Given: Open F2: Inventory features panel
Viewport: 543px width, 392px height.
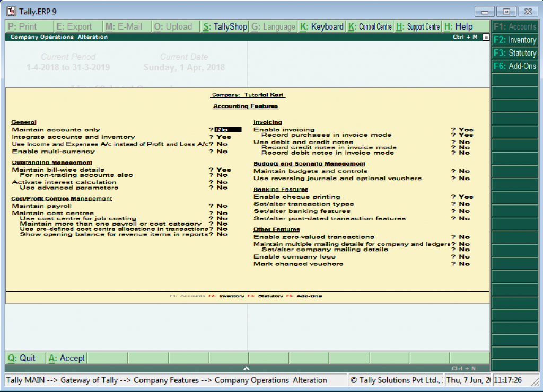Looking at the screenshot, I should pyautogui.click(x=516, y=39).
